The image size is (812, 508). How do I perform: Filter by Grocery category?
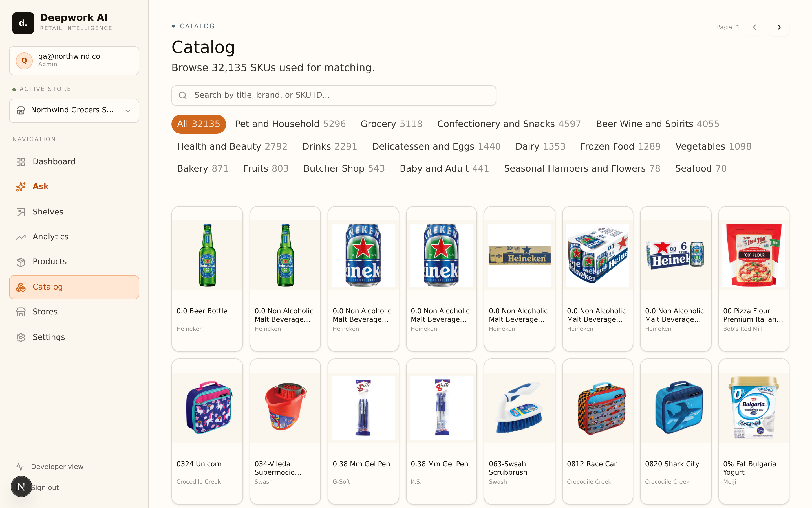tap(391, 124)
